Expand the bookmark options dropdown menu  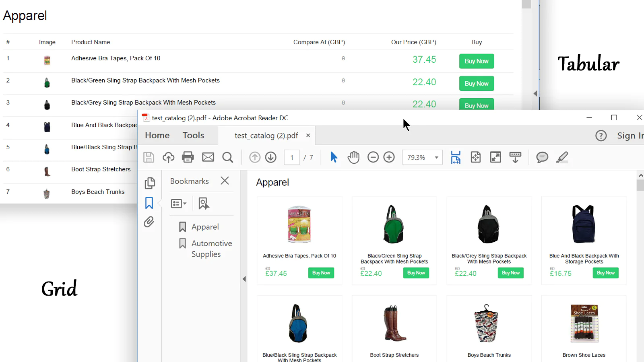pyautogui.click(x=179, y=204)
